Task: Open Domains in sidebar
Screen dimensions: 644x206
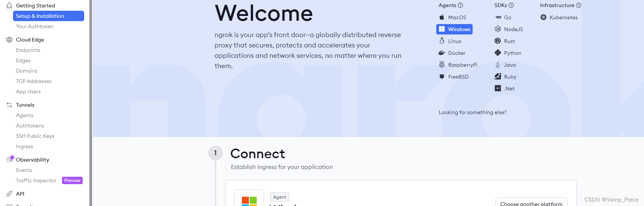Action: click(27, 71)
